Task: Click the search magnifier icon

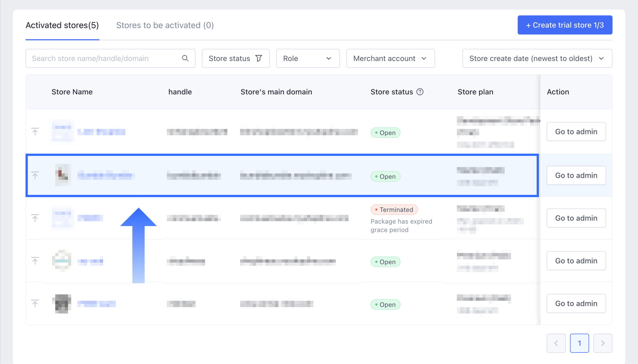Action: click(185, 58)
